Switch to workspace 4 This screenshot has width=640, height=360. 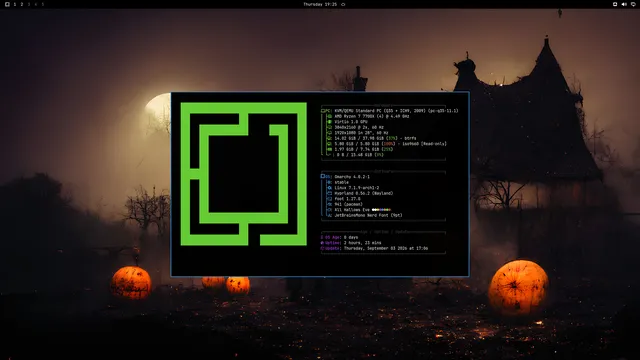(36, 4)
